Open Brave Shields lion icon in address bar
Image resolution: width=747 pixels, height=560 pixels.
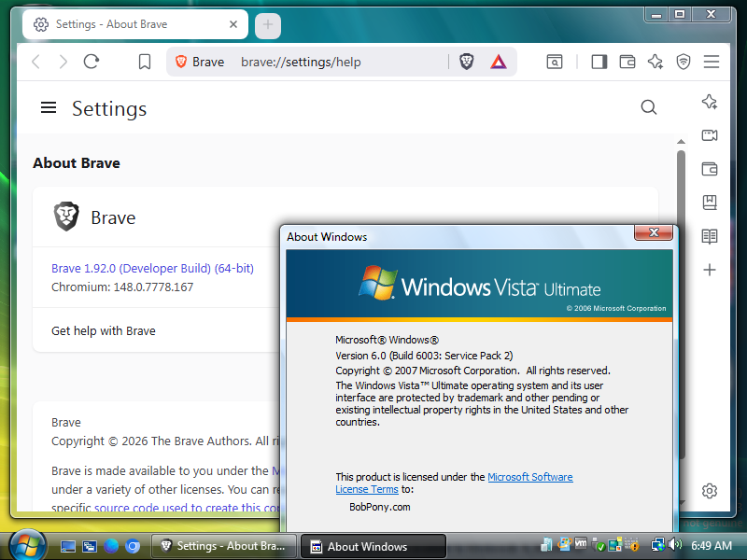pyautogui.click(x=466, y=62)
